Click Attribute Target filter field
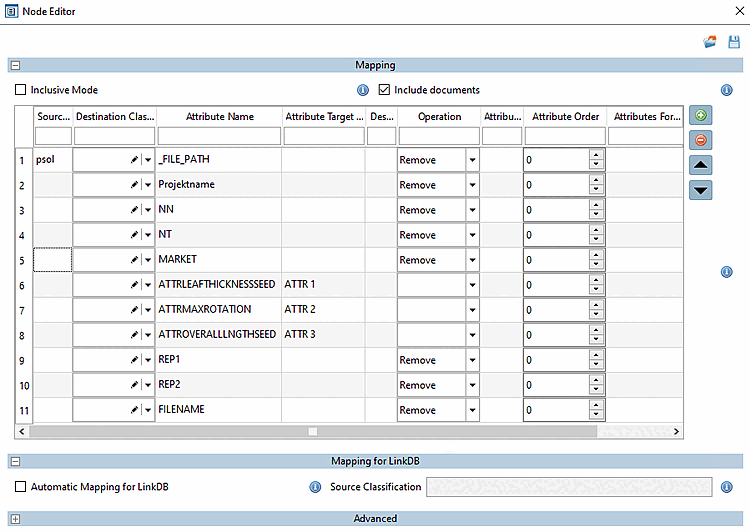The width and height of the screenshot is (750, 532). pos(324,136)
